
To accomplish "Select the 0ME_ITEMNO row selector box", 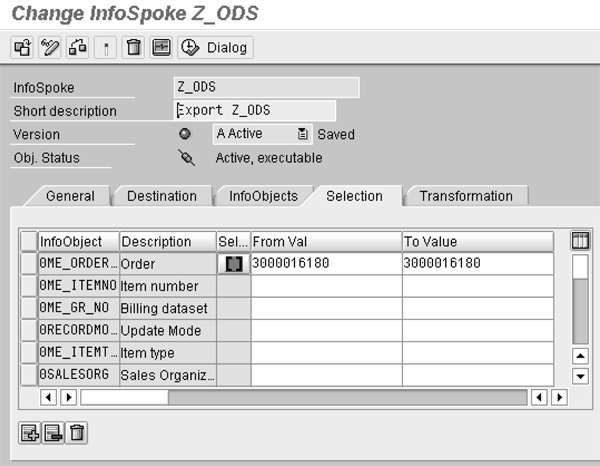I will pyautogui.click(x=29, y=286).
